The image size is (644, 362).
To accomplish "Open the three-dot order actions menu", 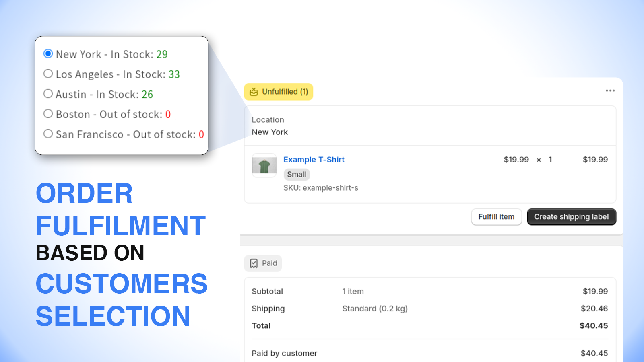I will click(610, 91).
